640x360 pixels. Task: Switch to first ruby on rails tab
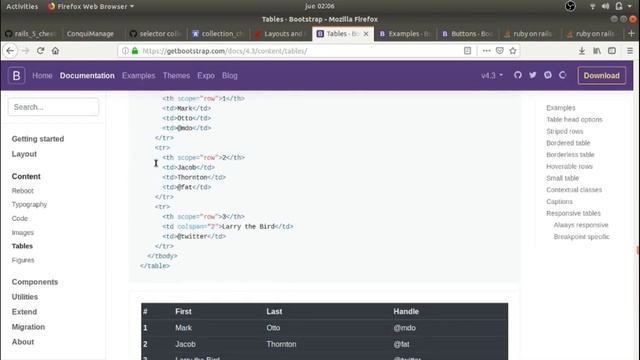click(x=530, y=34)
